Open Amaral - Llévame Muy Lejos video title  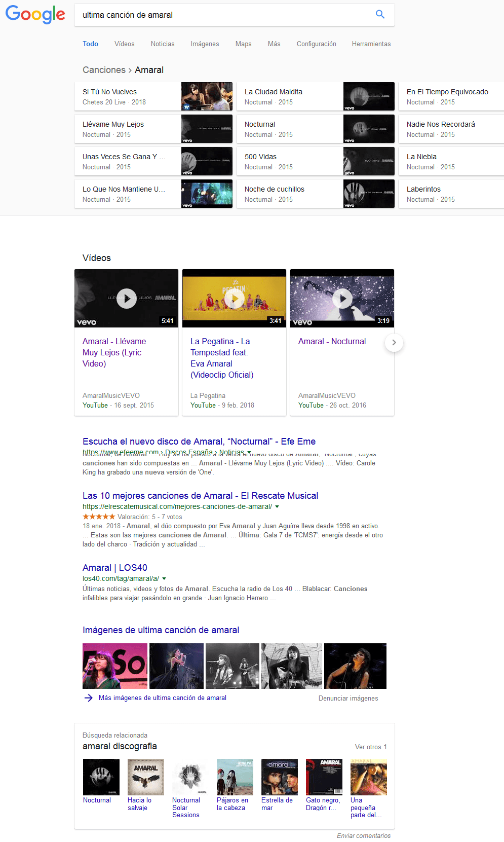114,352
